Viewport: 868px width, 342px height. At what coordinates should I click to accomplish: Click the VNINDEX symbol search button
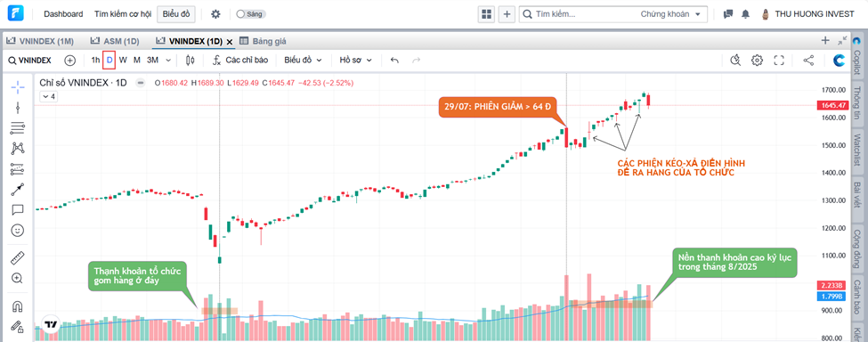pyautogui.click(x=30, y=60)
